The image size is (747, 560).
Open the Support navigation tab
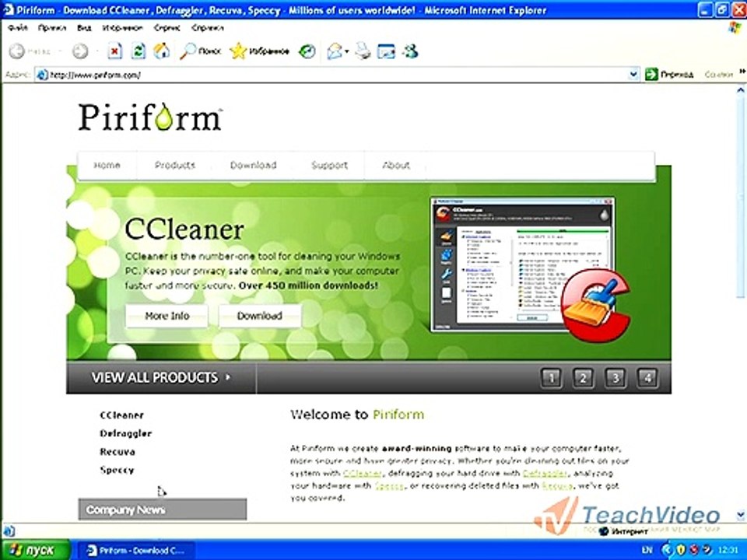pyautogui.click(x=329, y=165)
